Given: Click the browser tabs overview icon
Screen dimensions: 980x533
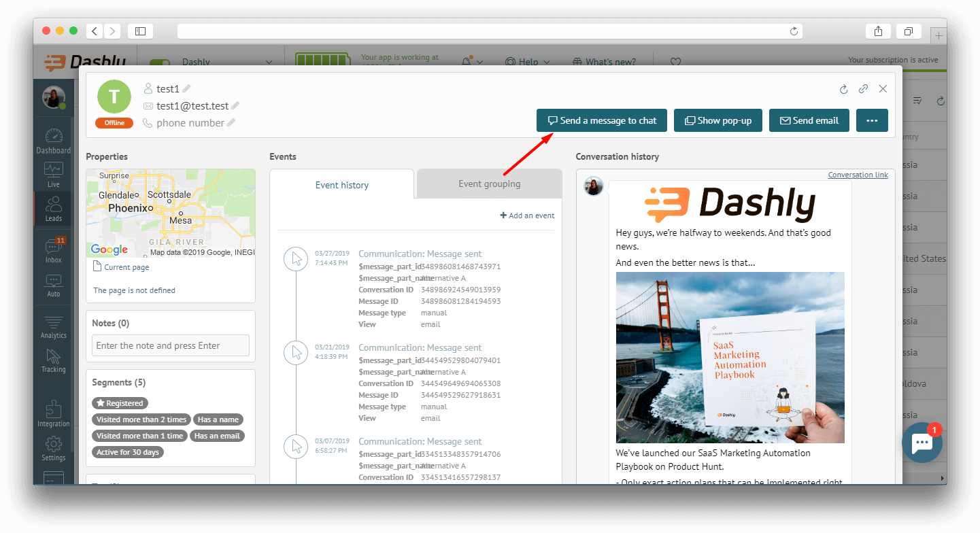Looking at the screenshot, I should tap(909, 31).
